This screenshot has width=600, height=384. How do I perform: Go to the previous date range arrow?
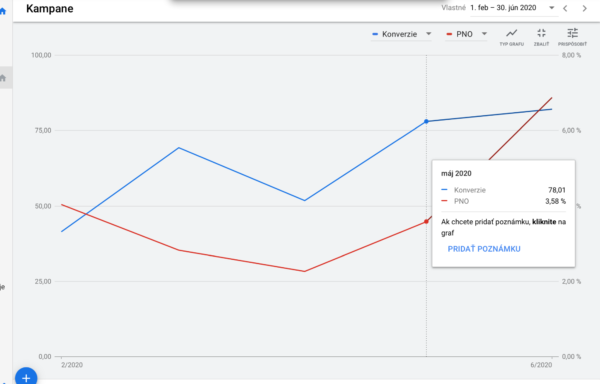click(565, 8)
